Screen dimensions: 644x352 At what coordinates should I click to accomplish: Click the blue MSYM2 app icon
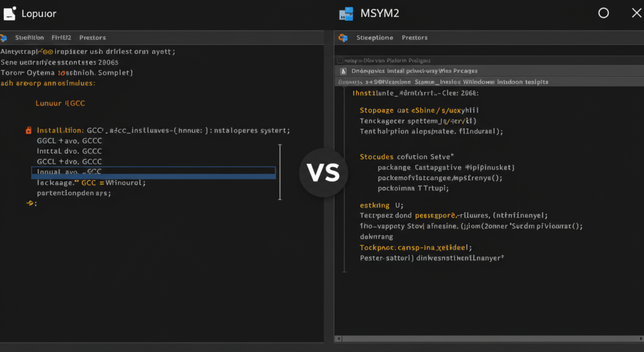click(x=345, y=13)
